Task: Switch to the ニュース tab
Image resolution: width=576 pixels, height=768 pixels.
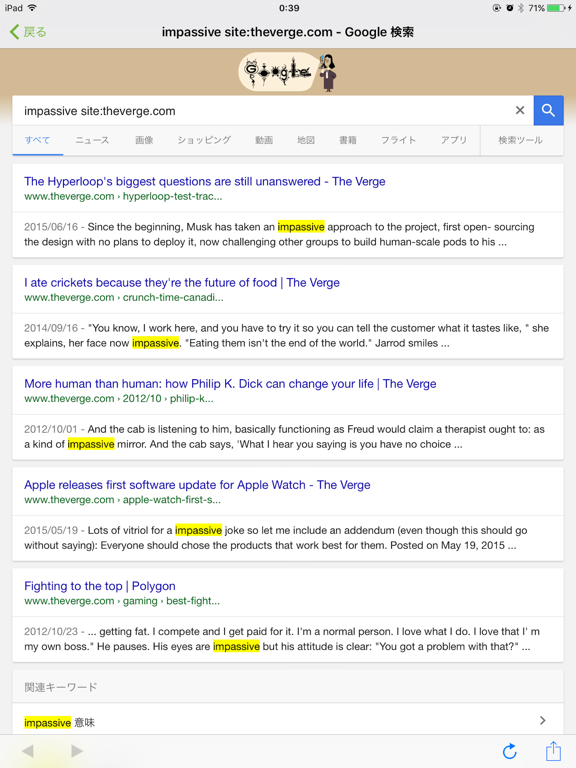Action: (92, 140)
